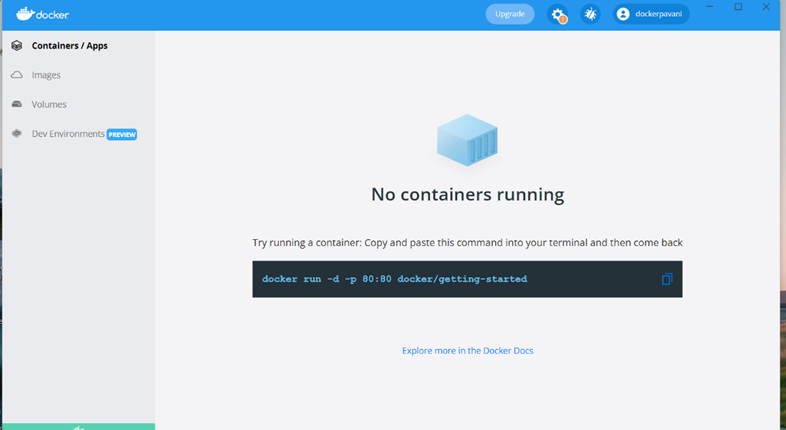This screenshot has width=786, height=430.
Task: Click the Volumes disk icon
Action: coord(17,104)
